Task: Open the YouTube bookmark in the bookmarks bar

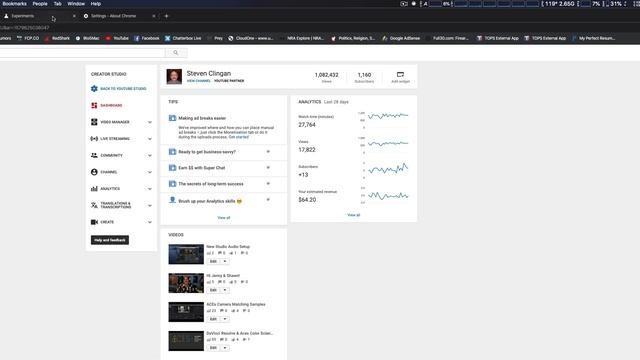Action: (x=117, y=38)
